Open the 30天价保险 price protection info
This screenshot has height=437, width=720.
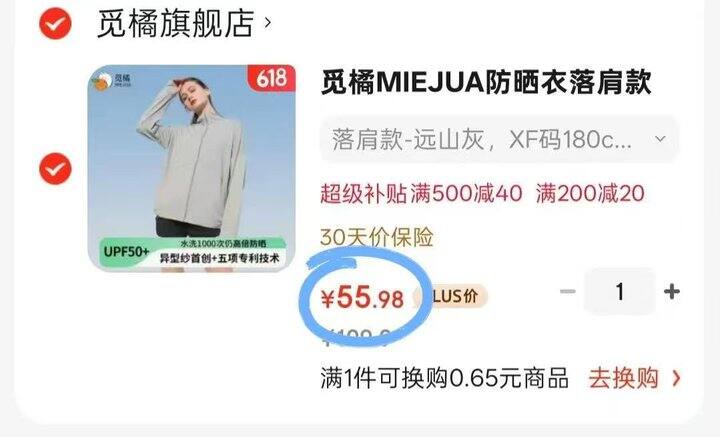pyautogui.click(x=377, y=237)
